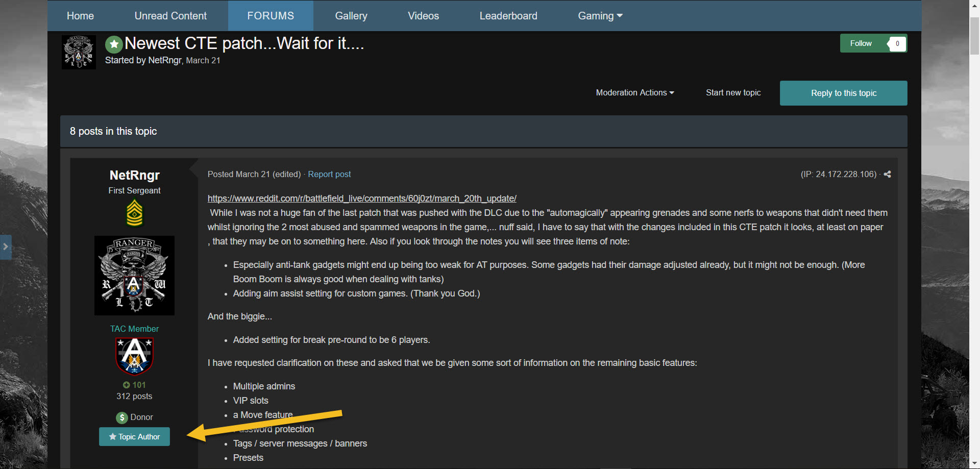Open the FORUMS tab
Image resolution: width=980 pixels, height=469 pixels.
click(x=271, y=16)
